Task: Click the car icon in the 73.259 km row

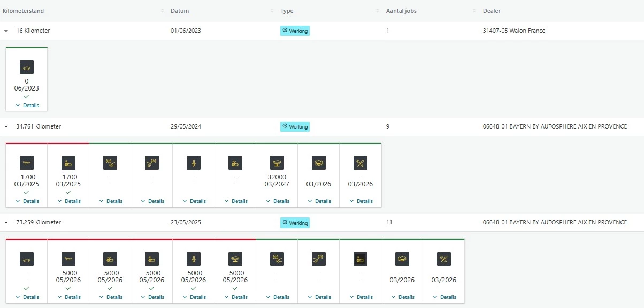Action: pos(27,259)
